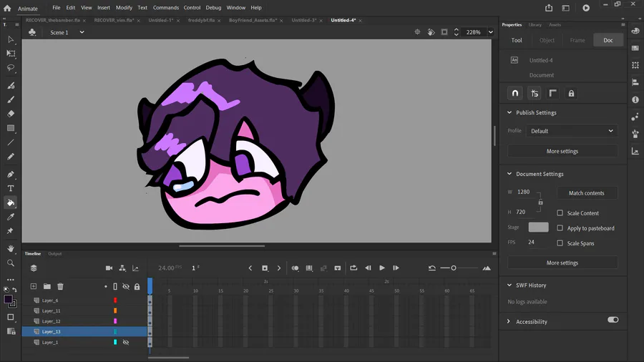Select the Fluid Brush tool

click(x=11, y=85)
